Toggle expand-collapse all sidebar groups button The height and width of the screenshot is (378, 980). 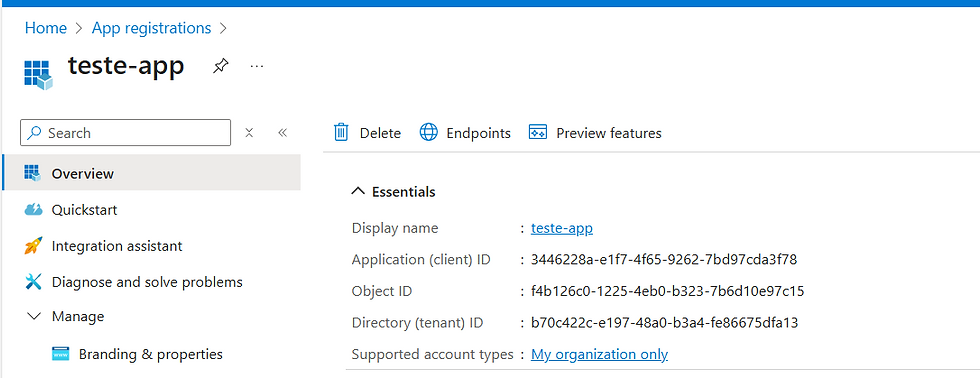(x=249, y=132)
